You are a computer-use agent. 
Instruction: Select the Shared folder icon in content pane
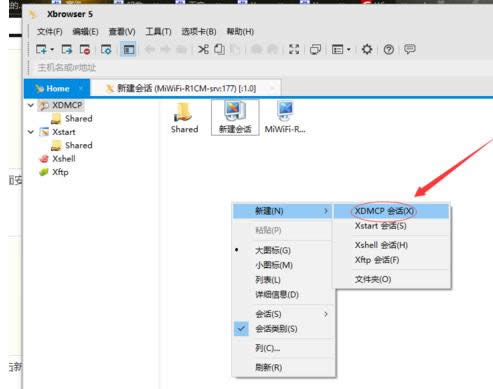click(184, 117)
